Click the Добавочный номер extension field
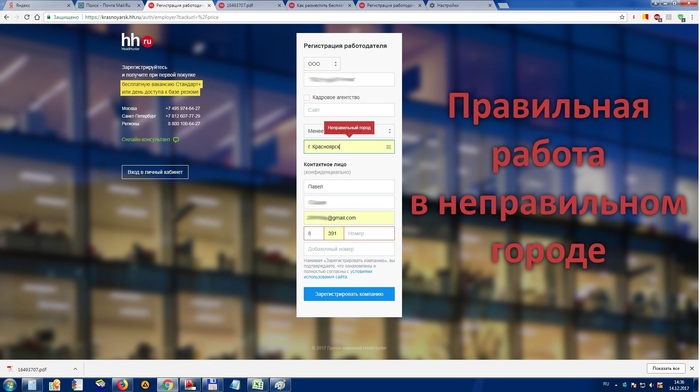The height and width of the screenshot is (392, 700). [349, 249]
